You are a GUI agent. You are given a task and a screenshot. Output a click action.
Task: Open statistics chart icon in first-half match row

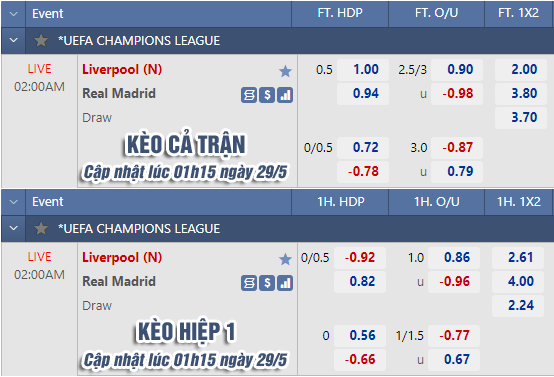coord(285,283)
